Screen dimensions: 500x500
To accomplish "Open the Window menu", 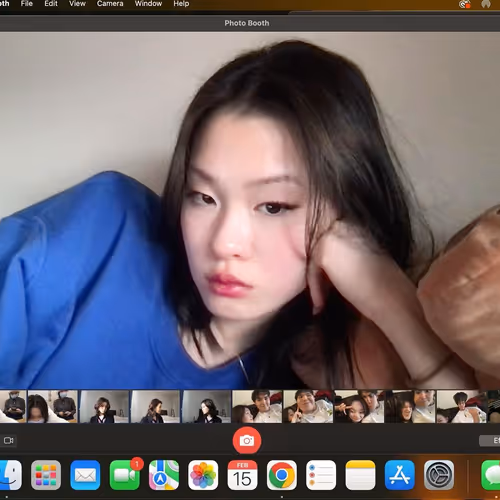I will 148,4.
